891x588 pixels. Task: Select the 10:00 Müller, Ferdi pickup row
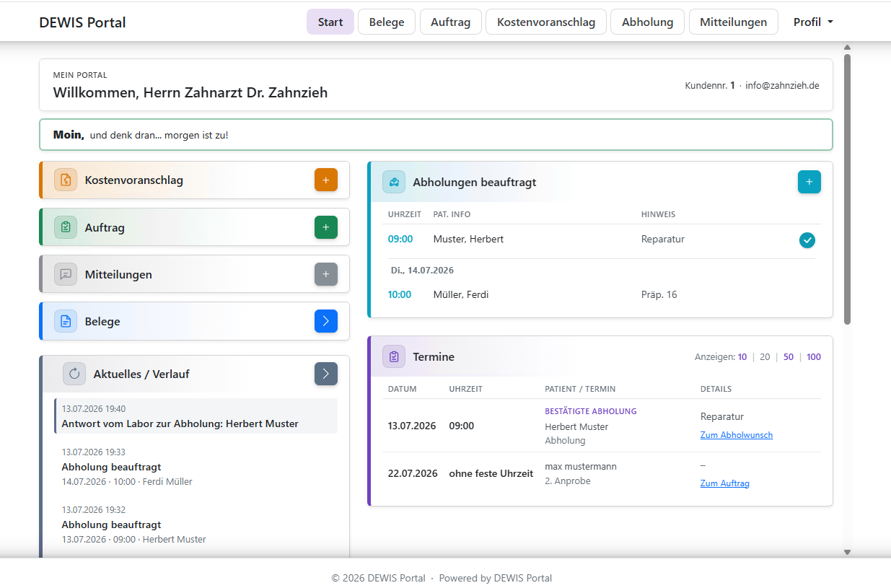pos(602,294)
